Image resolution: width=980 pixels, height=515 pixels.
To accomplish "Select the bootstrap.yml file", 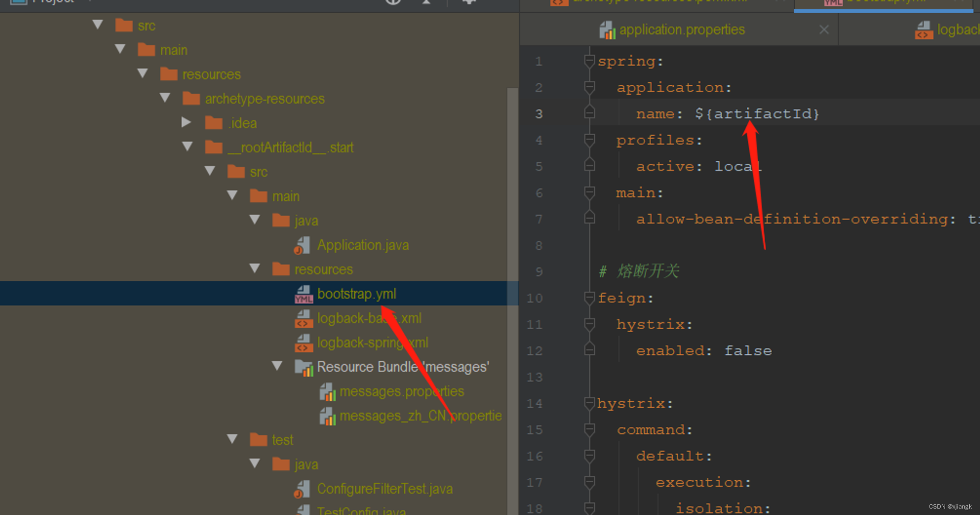I will 356,294.
